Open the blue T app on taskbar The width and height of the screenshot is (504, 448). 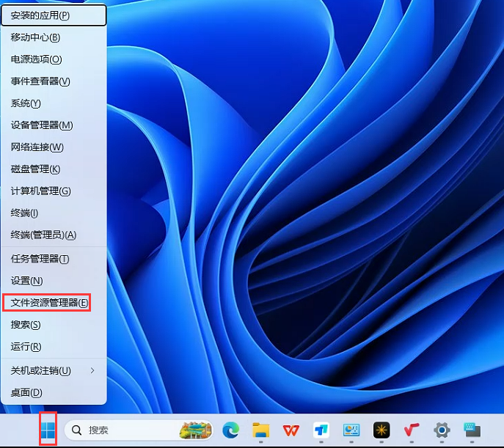click(321, 430)
